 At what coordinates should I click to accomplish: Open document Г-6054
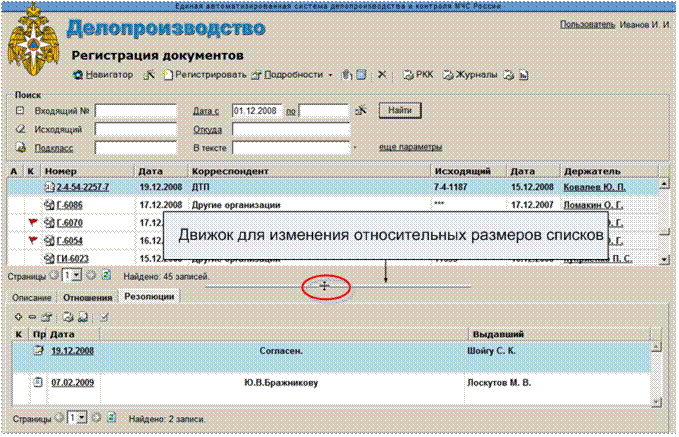[69, 241]
